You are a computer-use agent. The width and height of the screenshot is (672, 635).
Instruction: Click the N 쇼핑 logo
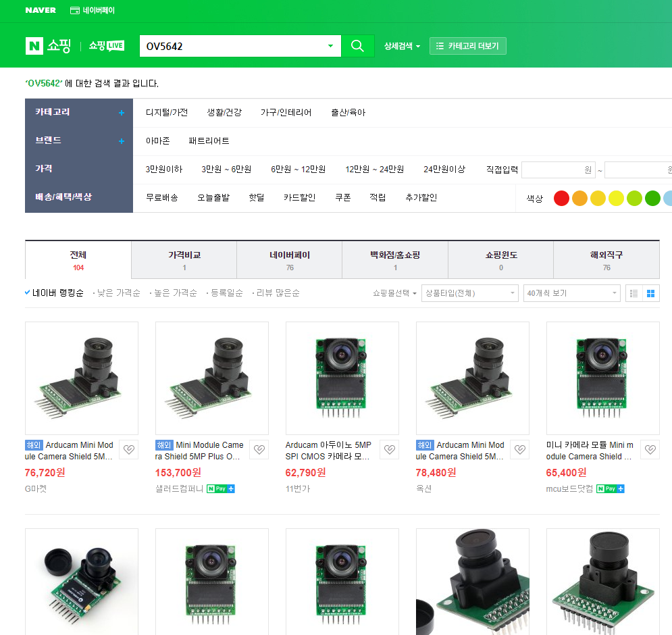click(x=48, y=46)
